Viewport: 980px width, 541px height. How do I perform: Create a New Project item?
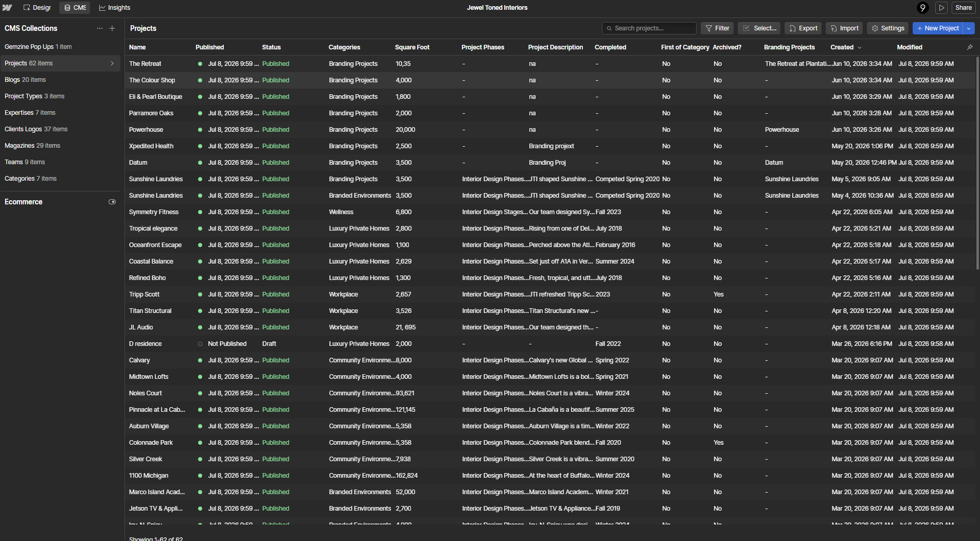(937, 28)
